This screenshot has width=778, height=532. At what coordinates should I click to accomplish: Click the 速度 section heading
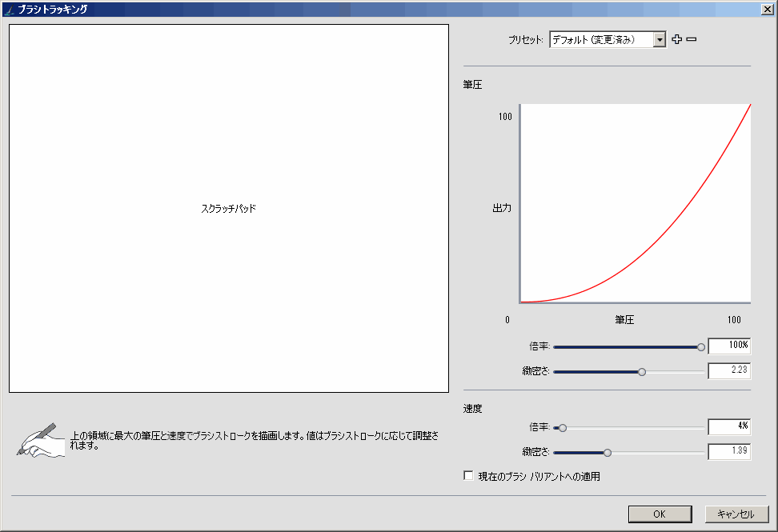[x=472, y=409]
